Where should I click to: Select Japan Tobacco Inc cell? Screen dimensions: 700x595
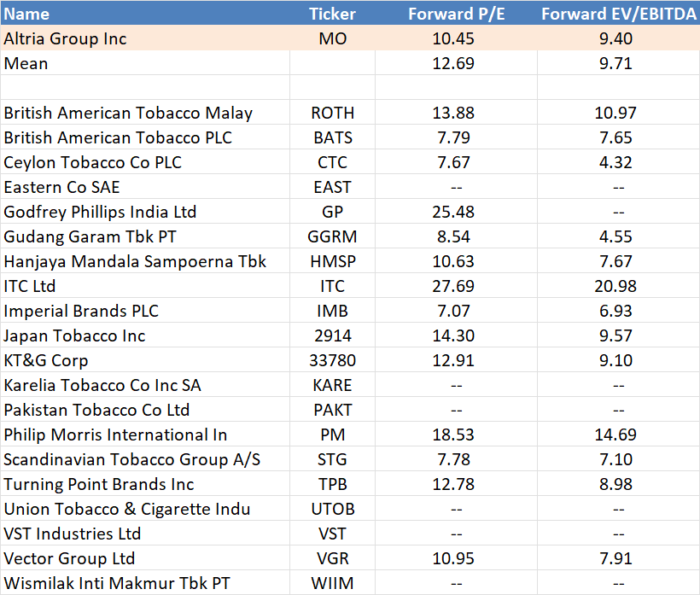145,335
